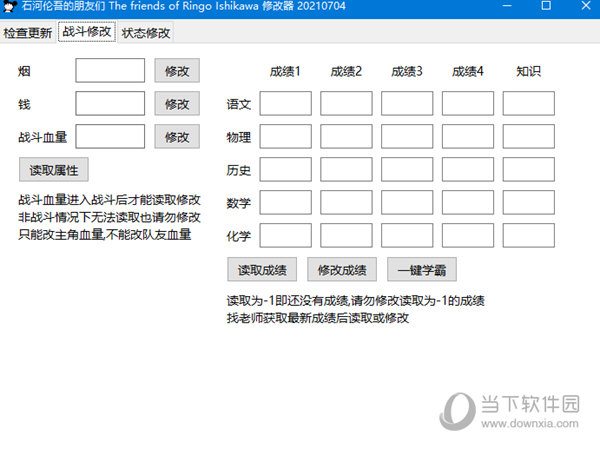Click the 战斗血量 label

(42, 137)
